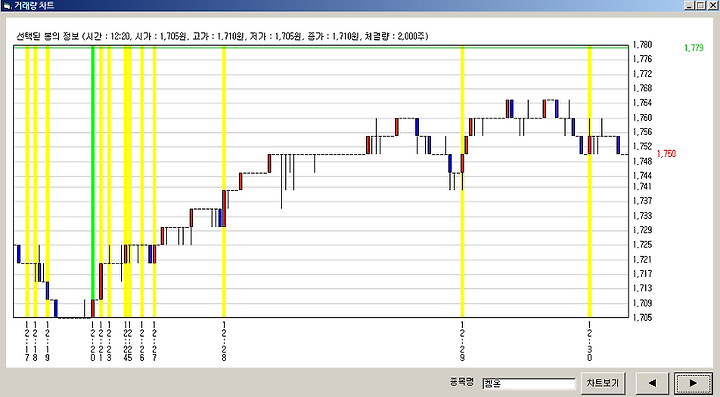Select the yellow 12:26 time marker bar
This screenshot has height=397, width=720.
(142, 182)
